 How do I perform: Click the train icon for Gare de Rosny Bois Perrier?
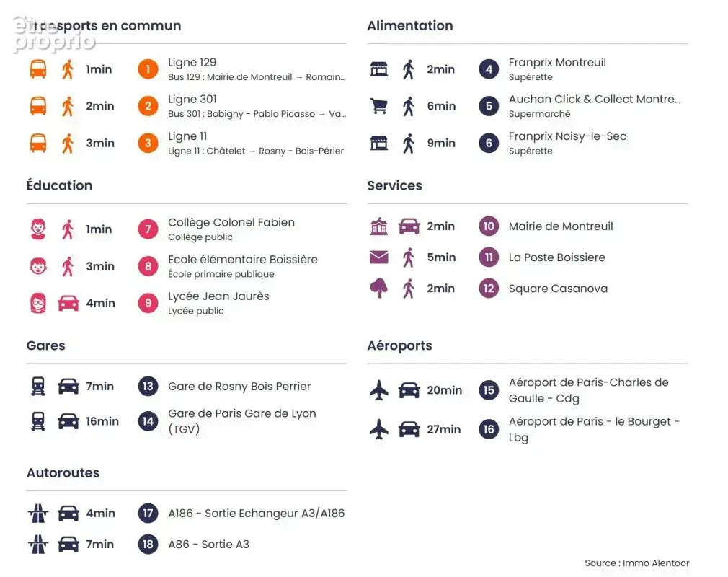38,386
